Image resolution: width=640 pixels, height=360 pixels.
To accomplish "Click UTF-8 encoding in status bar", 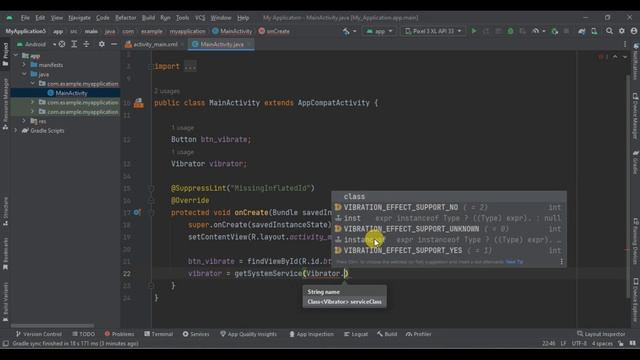I will tap(579, 344).
